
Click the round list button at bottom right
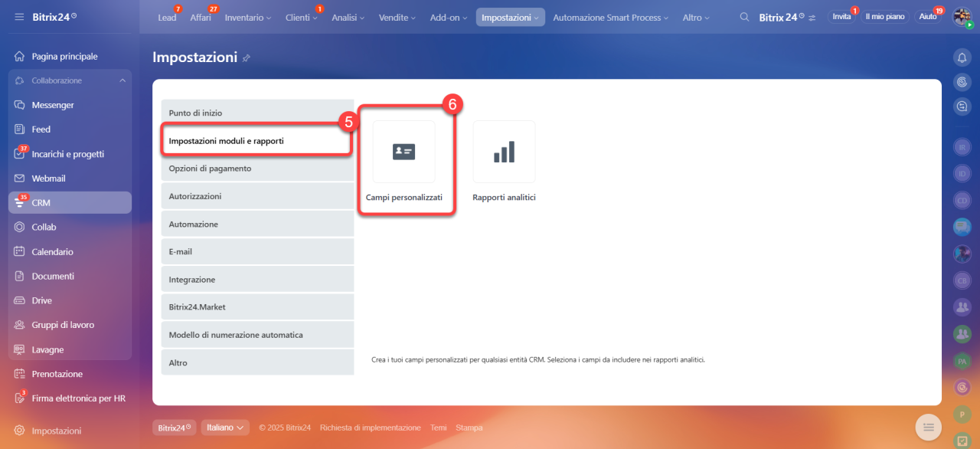point(928,427)
